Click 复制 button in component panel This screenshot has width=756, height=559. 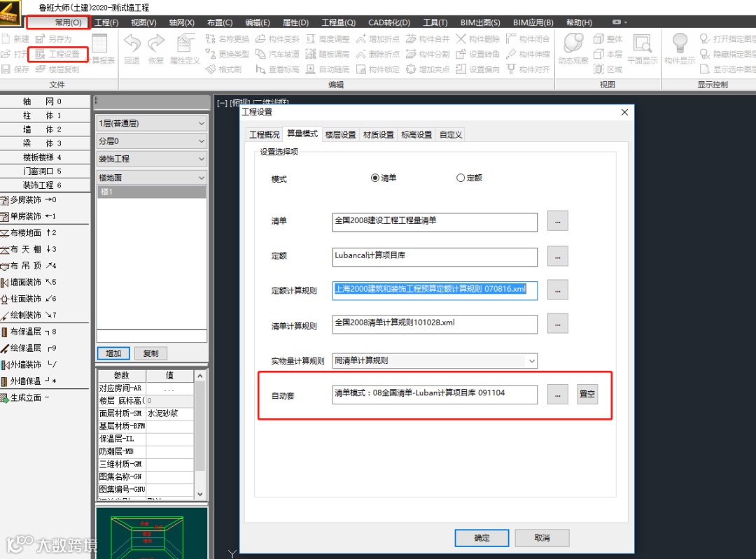click(x=151, y=353)
